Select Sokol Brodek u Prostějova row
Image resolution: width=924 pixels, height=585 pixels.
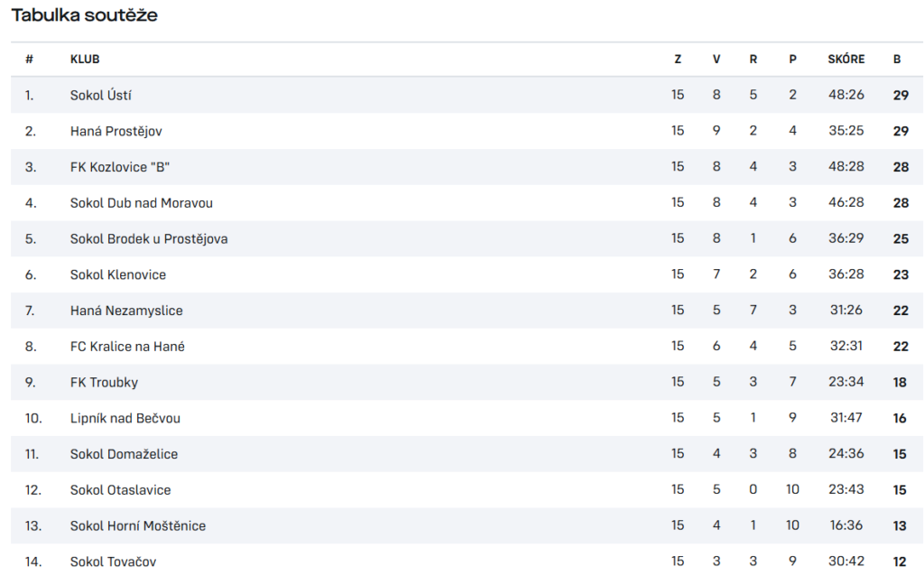467,239
